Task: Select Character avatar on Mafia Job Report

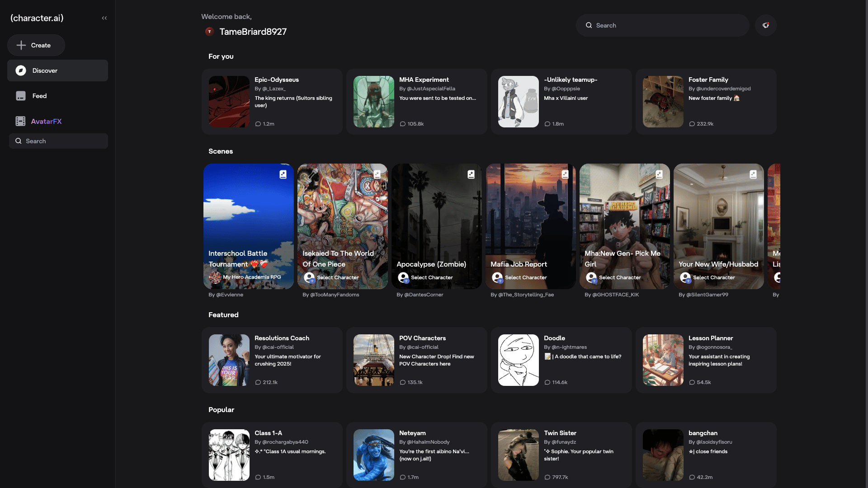Action: 497,277
